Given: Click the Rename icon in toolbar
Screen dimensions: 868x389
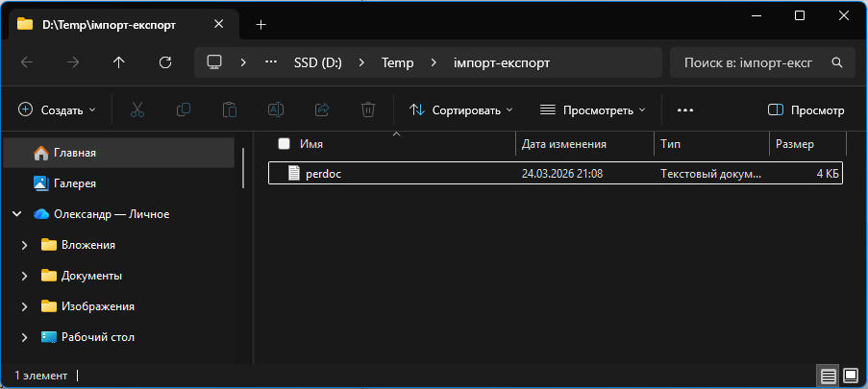Looking at the screenshot, I should click(x=276, y=110).
